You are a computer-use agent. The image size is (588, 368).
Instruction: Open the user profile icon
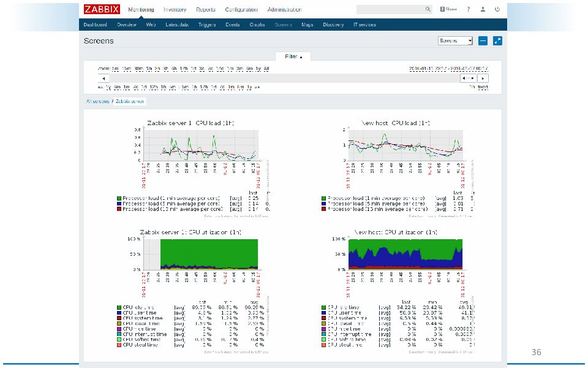483,10
